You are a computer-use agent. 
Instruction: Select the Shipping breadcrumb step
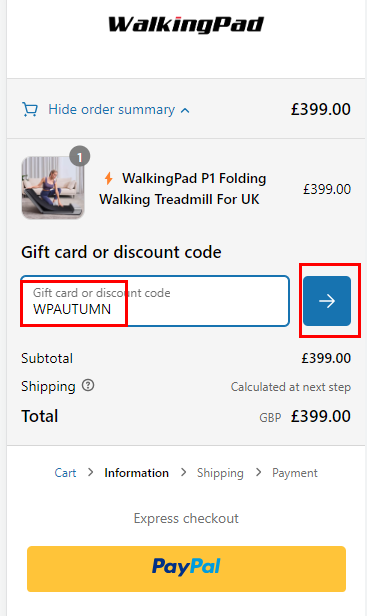pos(220,473)
